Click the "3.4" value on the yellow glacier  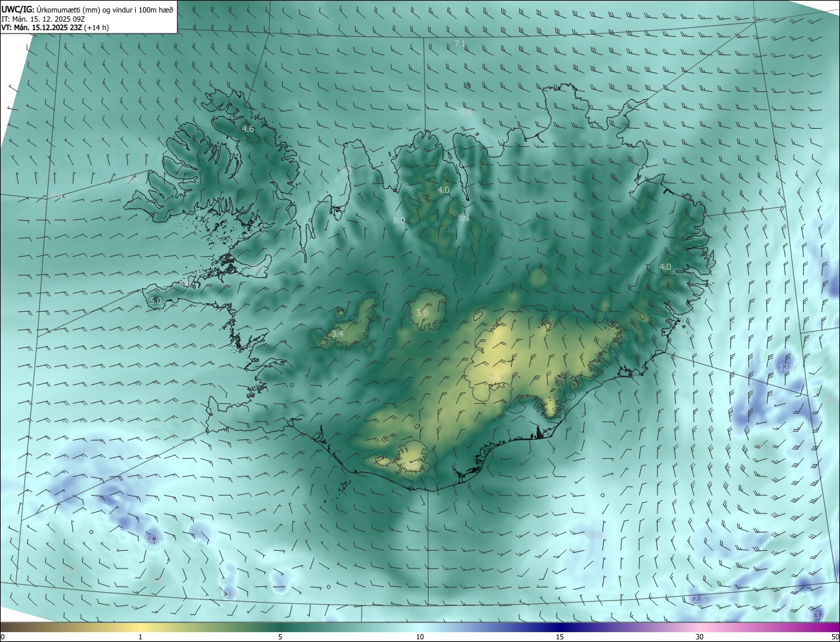point(337,334)
